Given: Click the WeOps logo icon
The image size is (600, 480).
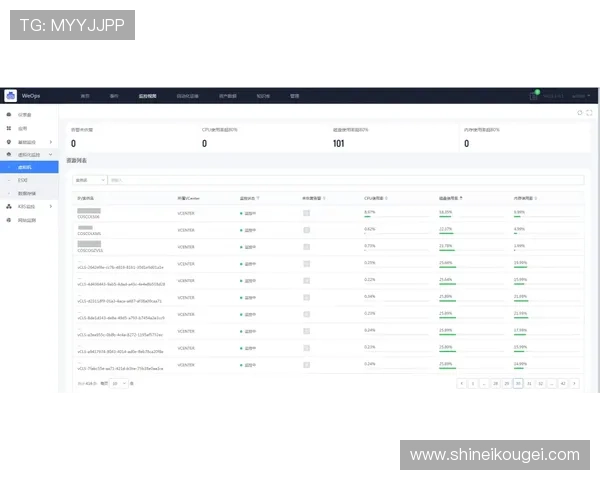Looking at the screenshot, I should (x=11, y=96).
